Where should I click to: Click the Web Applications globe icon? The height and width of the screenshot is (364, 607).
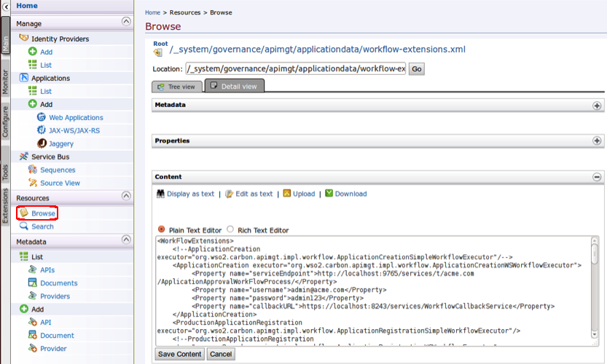tap(42, 117)
